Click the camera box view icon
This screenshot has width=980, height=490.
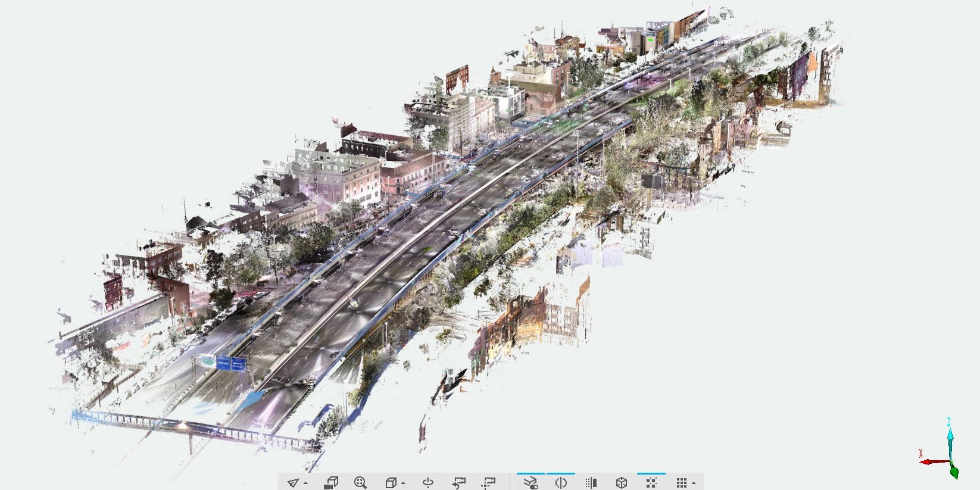331,482
